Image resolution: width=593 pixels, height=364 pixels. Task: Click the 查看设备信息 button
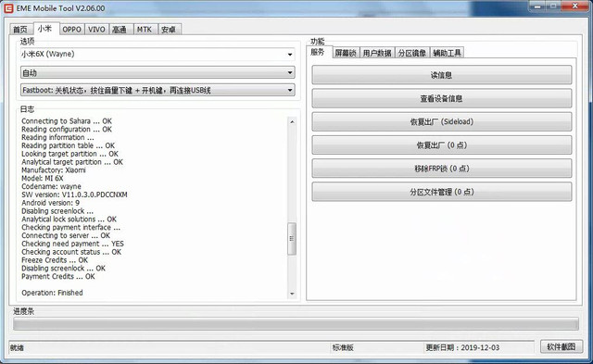[442, 98]
